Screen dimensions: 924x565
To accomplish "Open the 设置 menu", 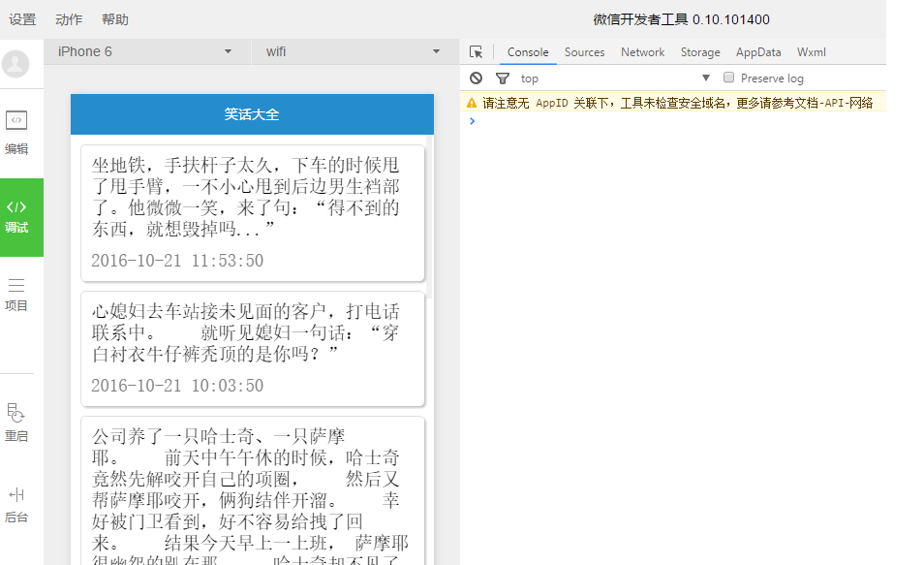I will [22, 19].
